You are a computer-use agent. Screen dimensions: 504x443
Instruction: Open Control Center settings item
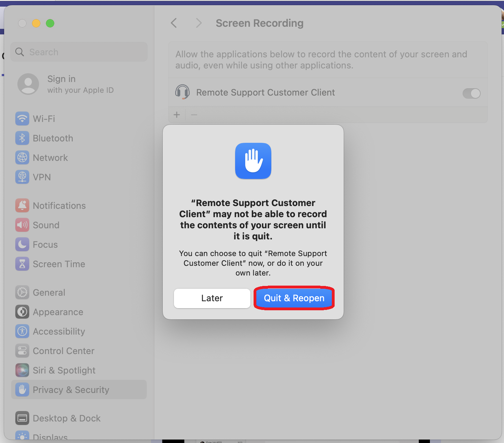[x=79, y=351]
